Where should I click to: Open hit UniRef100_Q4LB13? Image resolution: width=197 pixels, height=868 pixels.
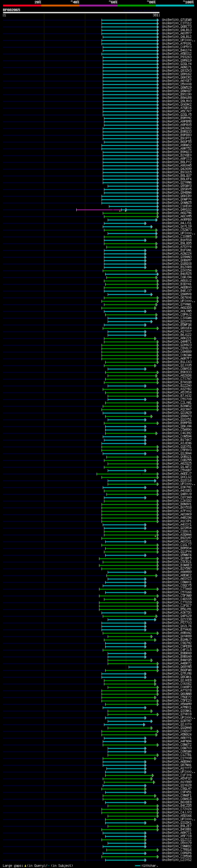click(177, 30)
